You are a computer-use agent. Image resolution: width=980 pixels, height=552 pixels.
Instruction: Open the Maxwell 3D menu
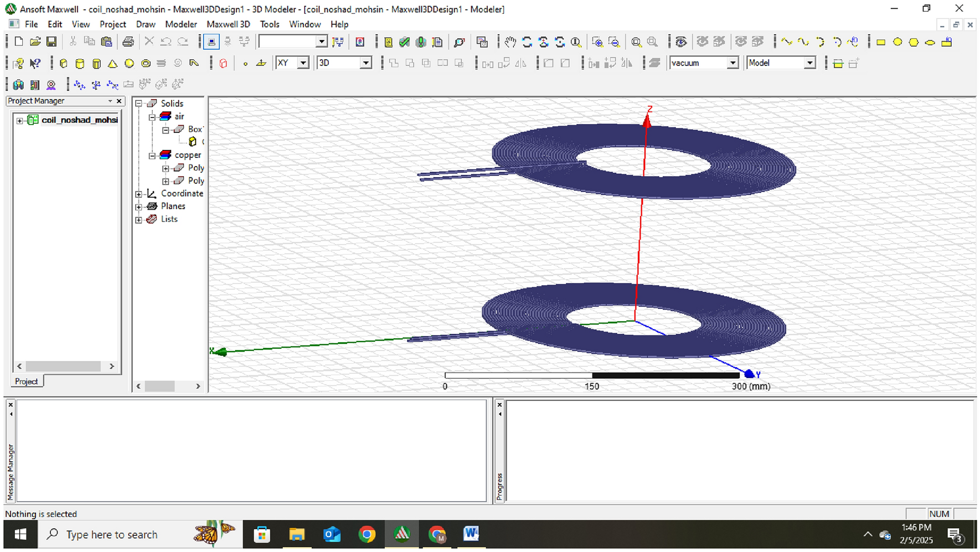[228, 24]
